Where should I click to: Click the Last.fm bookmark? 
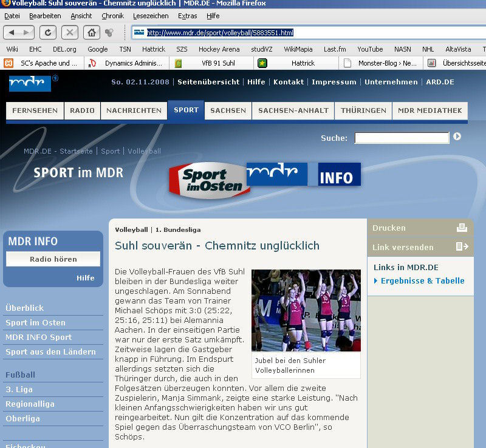tap(335, 49)
